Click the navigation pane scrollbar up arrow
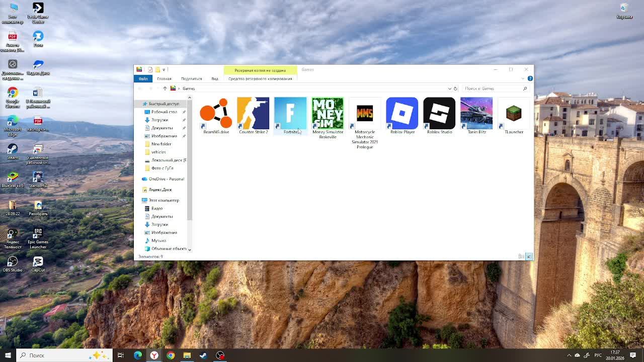The width and height of the screenshot is (644, 362). click(x=190, y=98)
